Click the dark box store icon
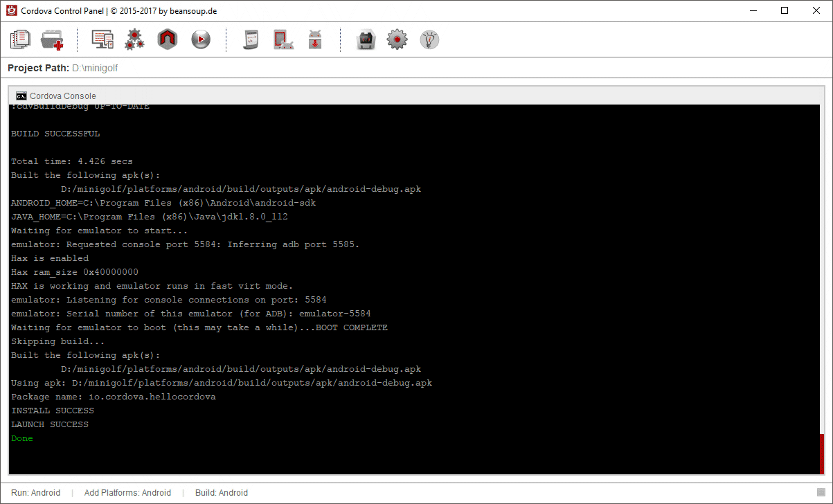 [365, 39]
